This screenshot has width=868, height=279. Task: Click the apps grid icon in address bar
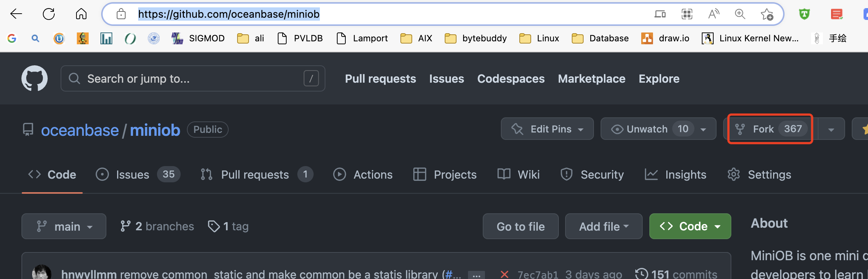(x=687, y=14)
